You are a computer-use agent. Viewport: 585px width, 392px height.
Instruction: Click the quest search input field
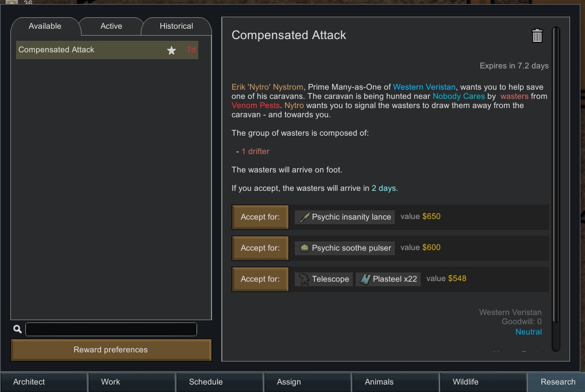[111, 329]
